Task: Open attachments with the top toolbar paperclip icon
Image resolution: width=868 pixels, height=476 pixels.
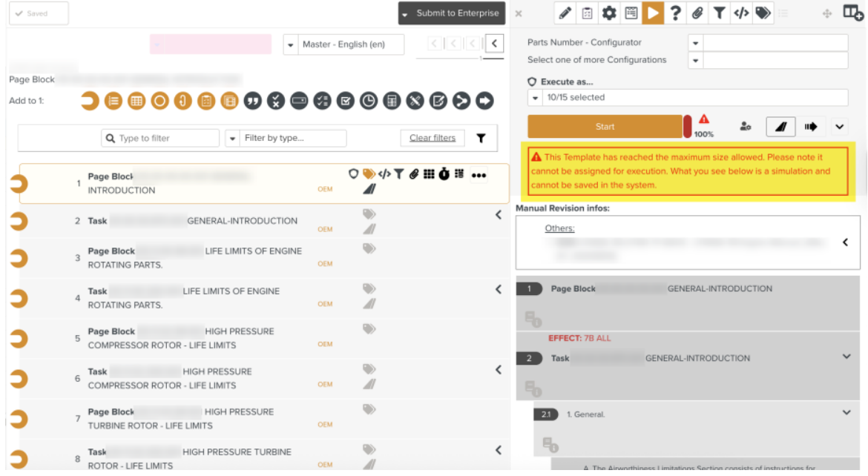Action: [697, 13]
